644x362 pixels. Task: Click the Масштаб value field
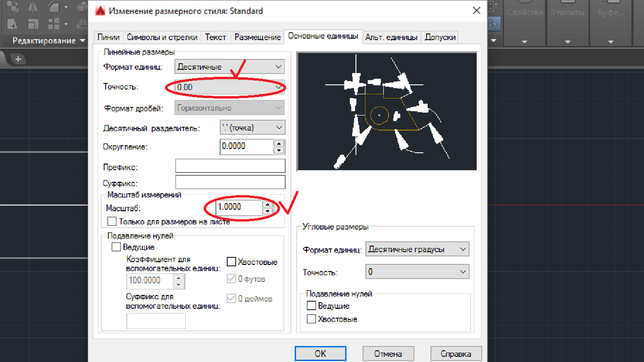pyautogui.click(x=238, y=207)
